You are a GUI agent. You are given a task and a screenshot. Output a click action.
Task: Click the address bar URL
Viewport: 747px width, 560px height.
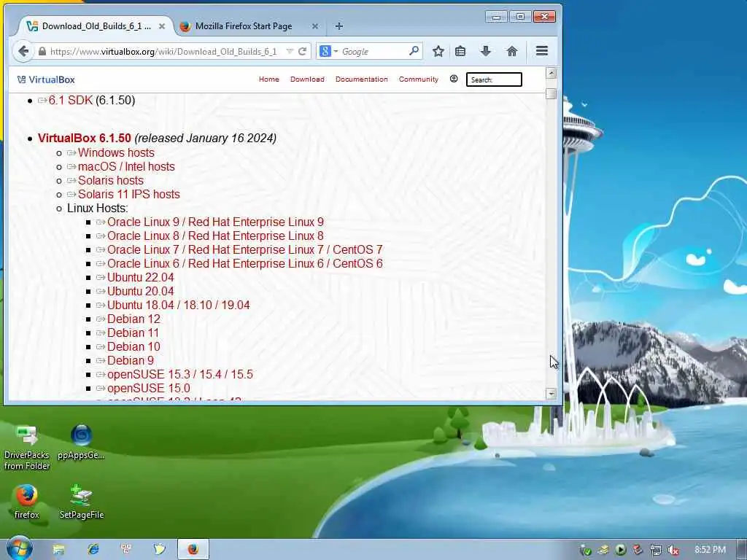[x=163, y=52]
